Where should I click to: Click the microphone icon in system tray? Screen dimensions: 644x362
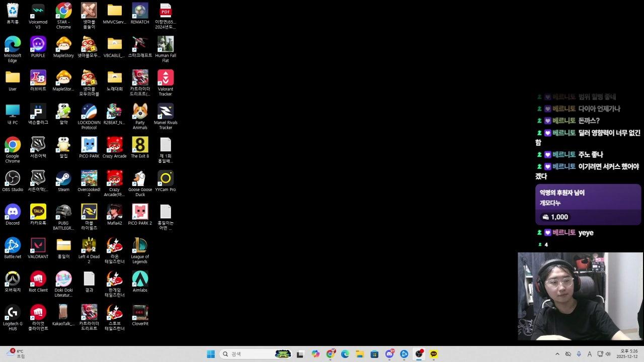(x=579, y=354)
